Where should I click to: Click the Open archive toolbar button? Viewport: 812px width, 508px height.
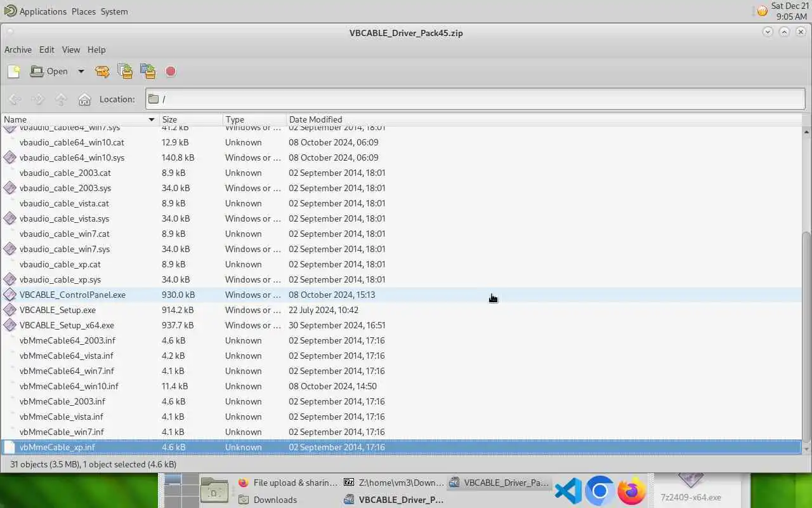(49, 71)
